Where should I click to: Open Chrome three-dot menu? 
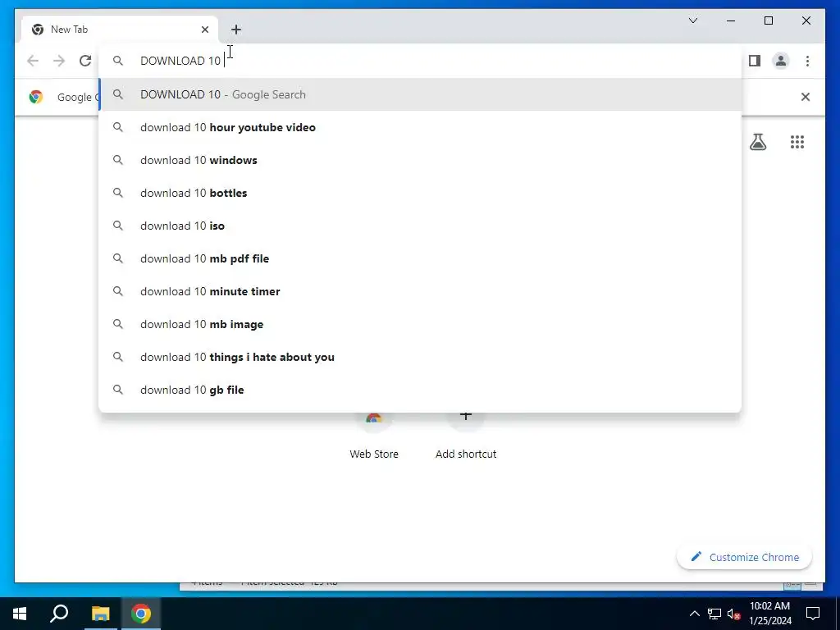click(807, 61)
